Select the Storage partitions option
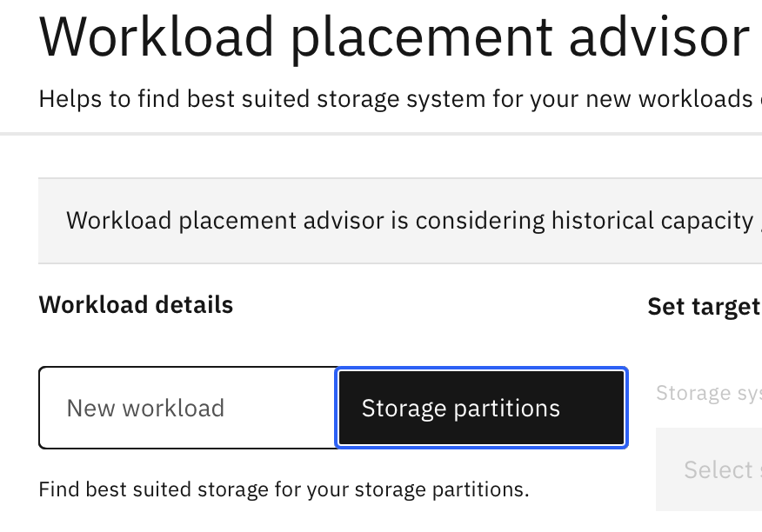762x532 pixels. tap(481, 408)
